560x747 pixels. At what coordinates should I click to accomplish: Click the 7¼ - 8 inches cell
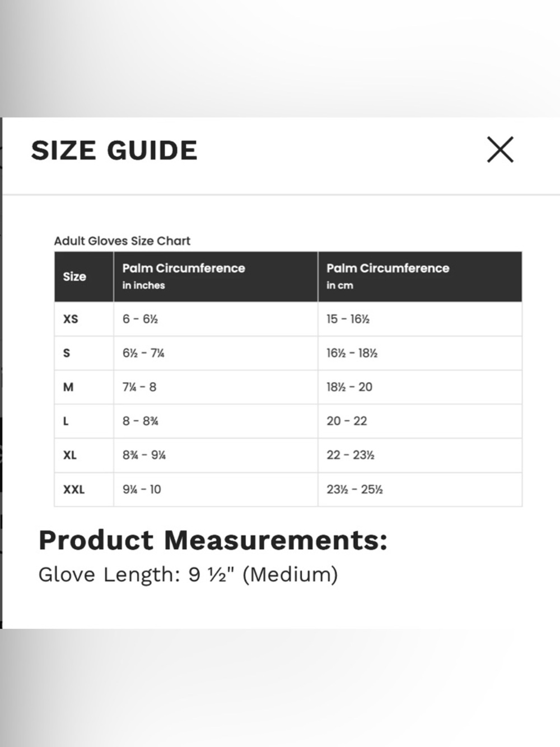[216, 387]
